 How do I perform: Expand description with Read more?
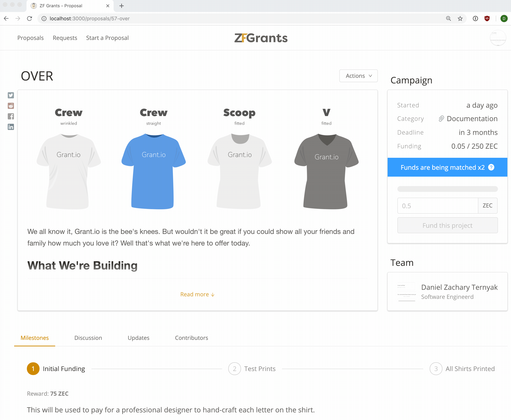197,295
